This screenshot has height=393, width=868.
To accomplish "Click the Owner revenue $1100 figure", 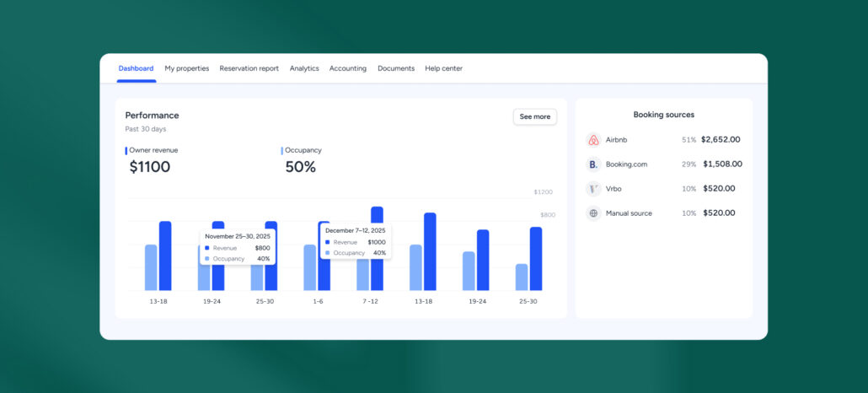I will 150,167.
